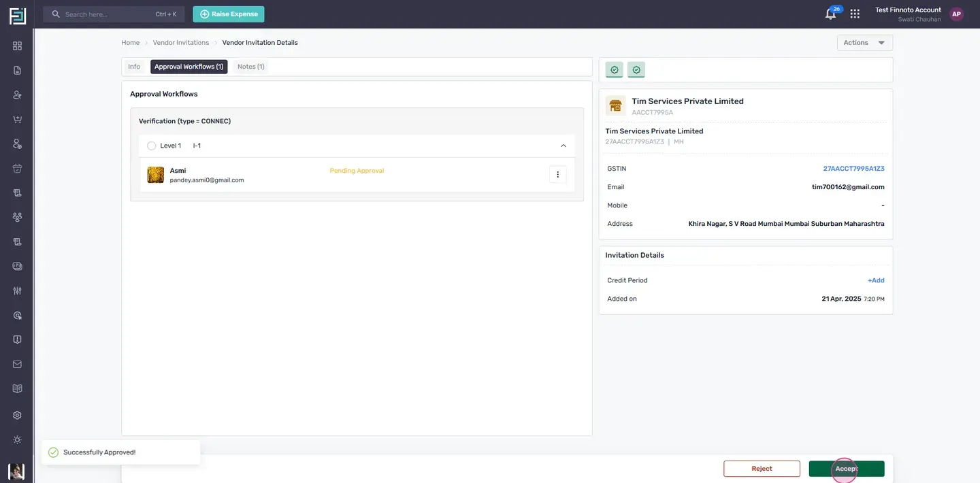Click the AP user avatar
The height and width of the screenshot is (483, 980).
957,14
